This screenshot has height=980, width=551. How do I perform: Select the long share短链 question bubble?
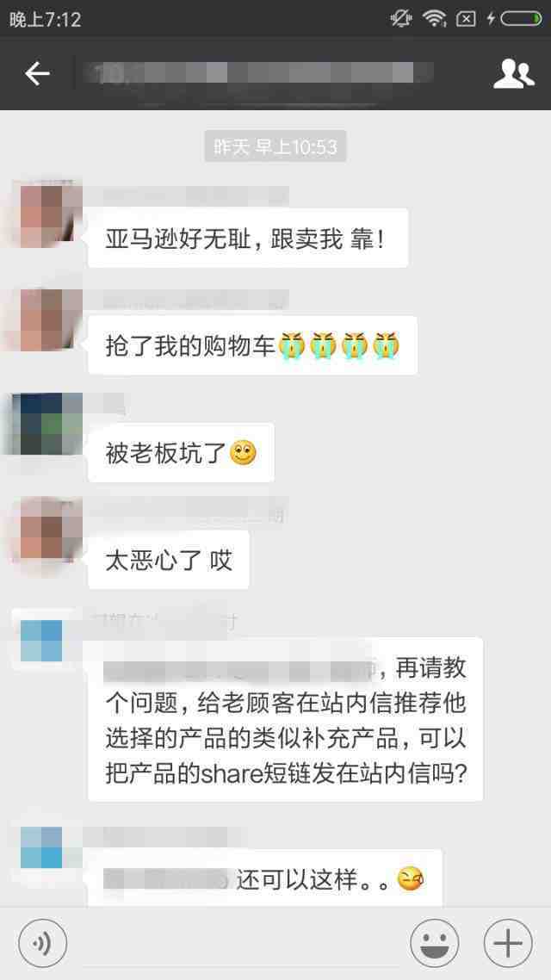(286, 719)
